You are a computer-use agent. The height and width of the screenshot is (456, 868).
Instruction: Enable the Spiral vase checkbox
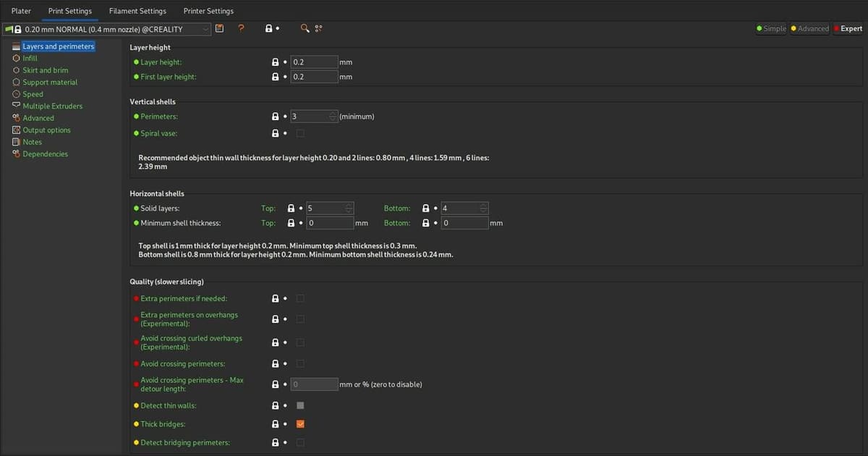pyautogui.click(x=300, y=134)
